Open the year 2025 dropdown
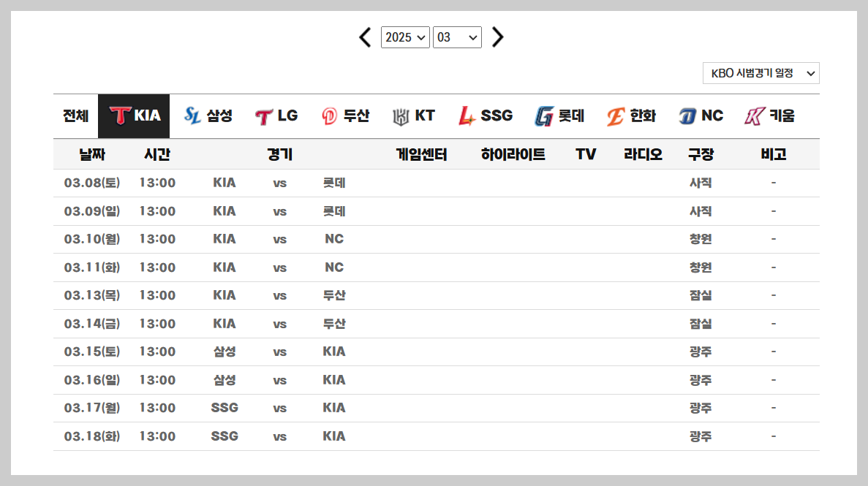868x486 pixels. point(405,37)
